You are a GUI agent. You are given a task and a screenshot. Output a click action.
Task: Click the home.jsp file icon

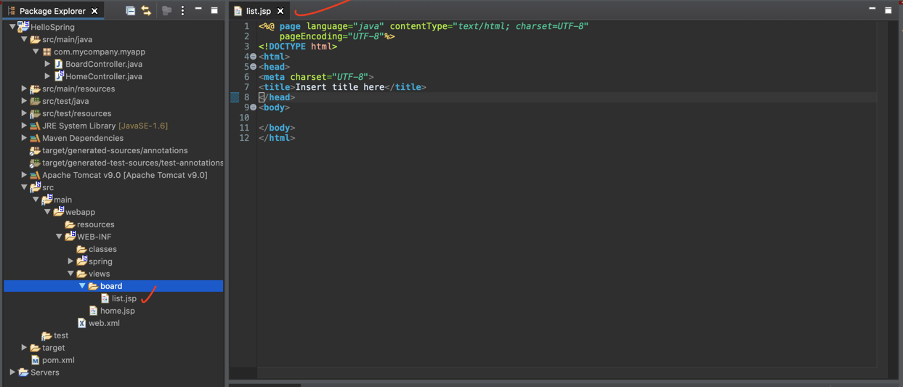click(x=94, y=311)
